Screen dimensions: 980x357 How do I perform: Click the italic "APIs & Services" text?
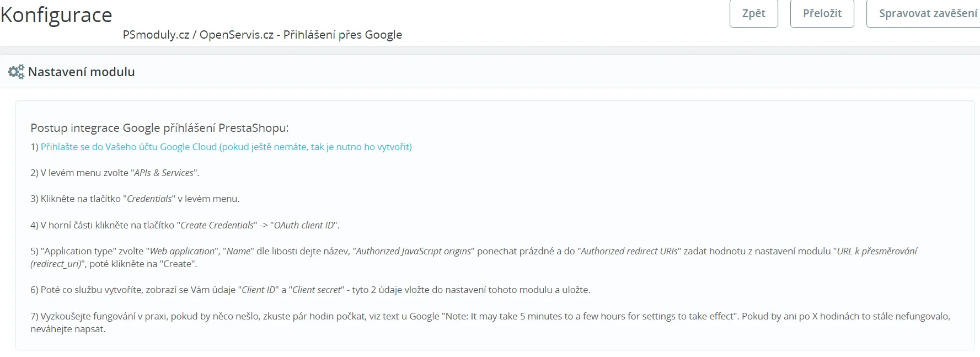click(x=164, y=173)
